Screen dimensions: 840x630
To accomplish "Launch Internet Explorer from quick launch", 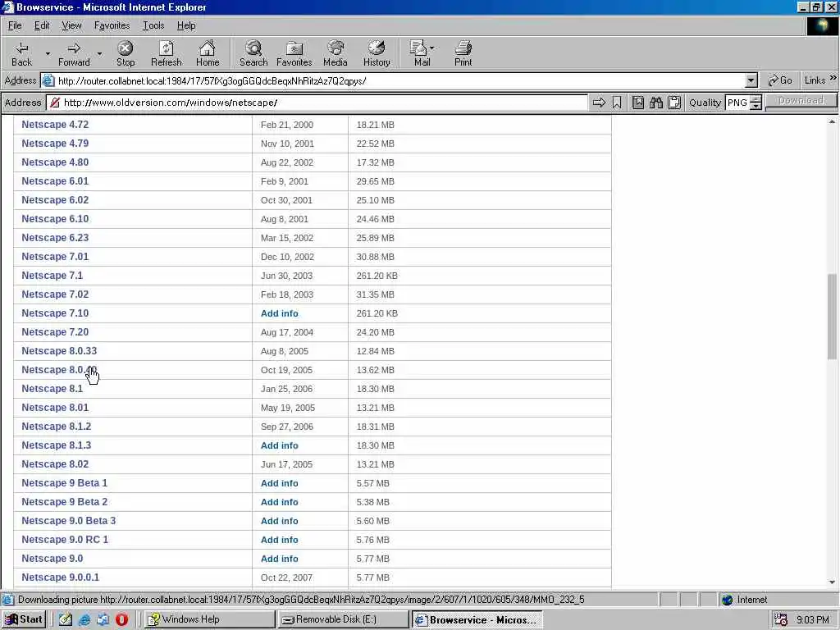I will pyautogui.click(x=84, y=619).
